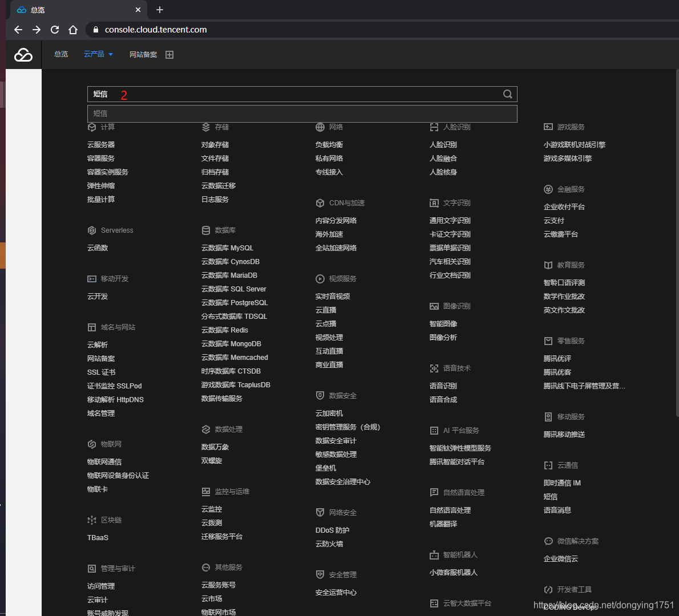
Task: Click the 人脸识别 category icon
Action: tap(434, 127)
